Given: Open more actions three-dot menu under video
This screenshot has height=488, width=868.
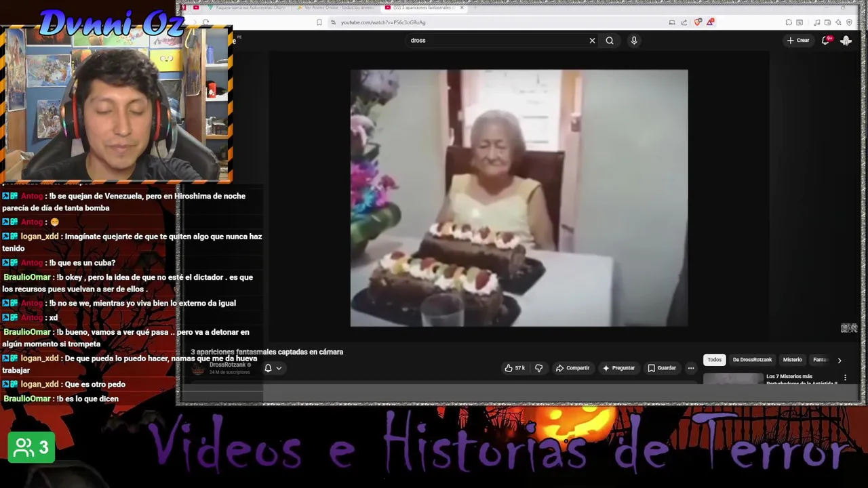Looking at the screenshot, I should pos(691,368).
